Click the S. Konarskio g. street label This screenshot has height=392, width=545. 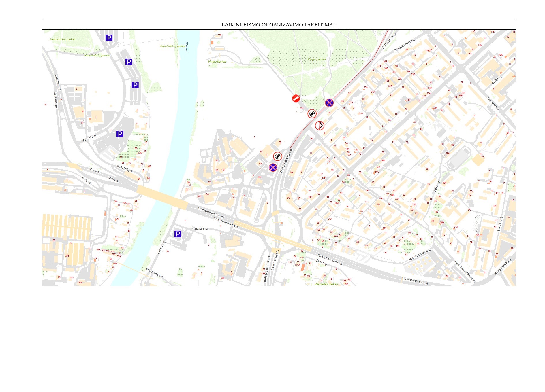(x=405, y=45)
